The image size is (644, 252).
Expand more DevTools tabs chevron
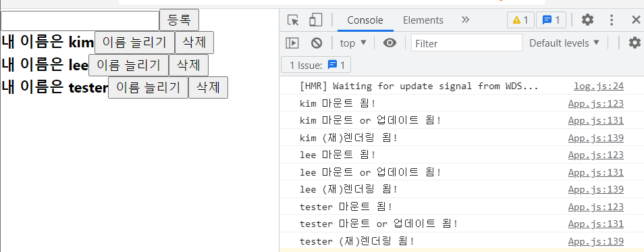tap(465, 20)
